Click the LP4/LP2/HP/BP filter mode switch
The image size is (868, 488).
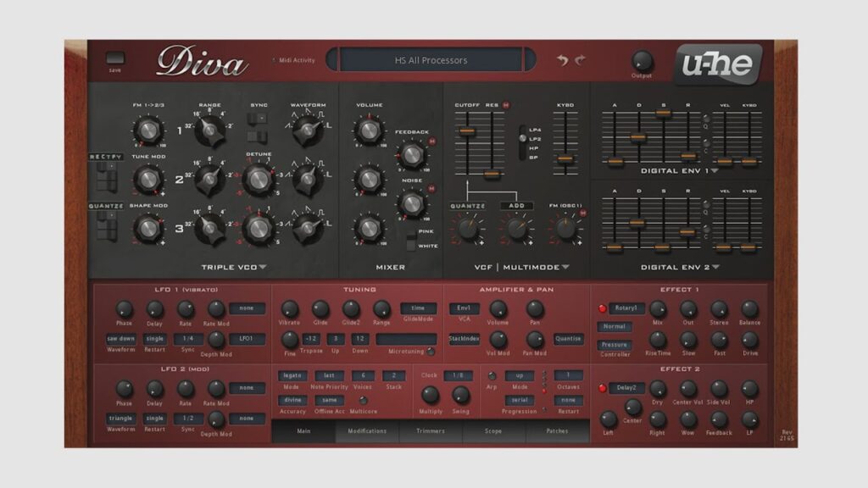522,142
